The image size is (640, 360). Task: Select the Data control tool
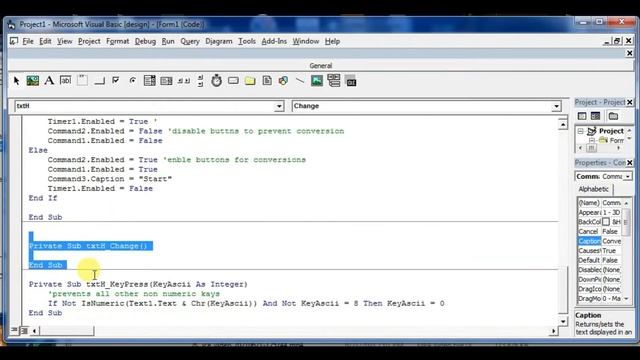click(333, 81)
